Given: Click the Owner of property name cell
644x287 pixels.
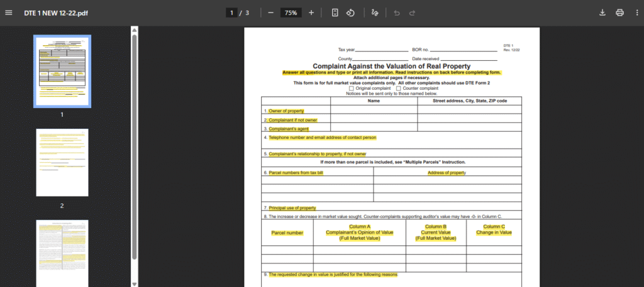Looking at the screenshot, I should (x=374, y=109).
